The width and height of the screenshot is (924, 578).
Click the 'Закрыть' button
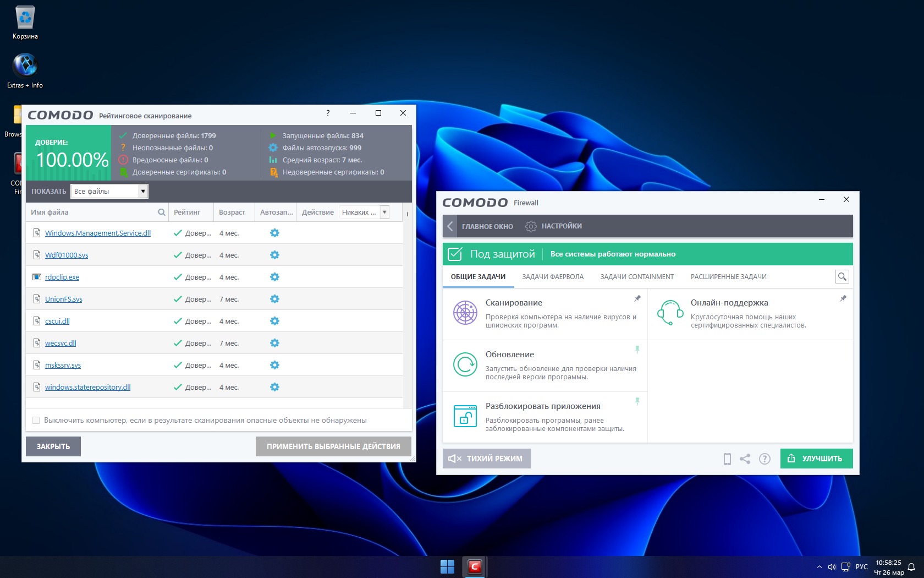53,446
